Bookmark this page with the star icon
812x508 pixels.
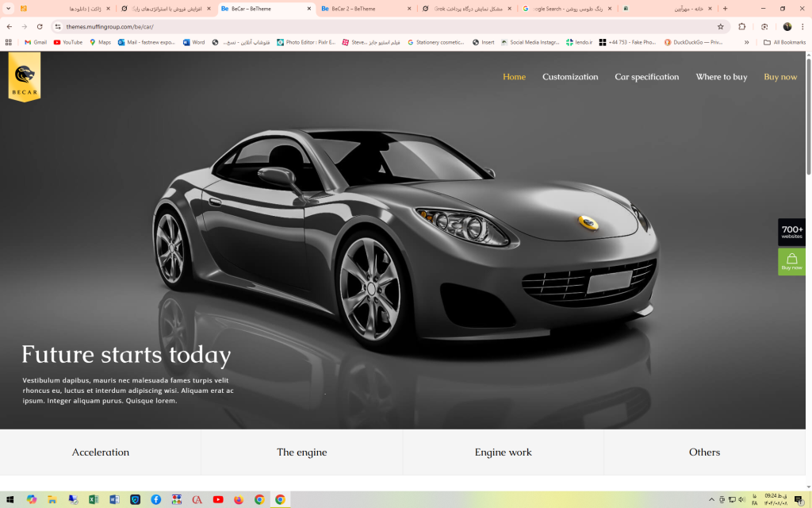click(720, 26)
